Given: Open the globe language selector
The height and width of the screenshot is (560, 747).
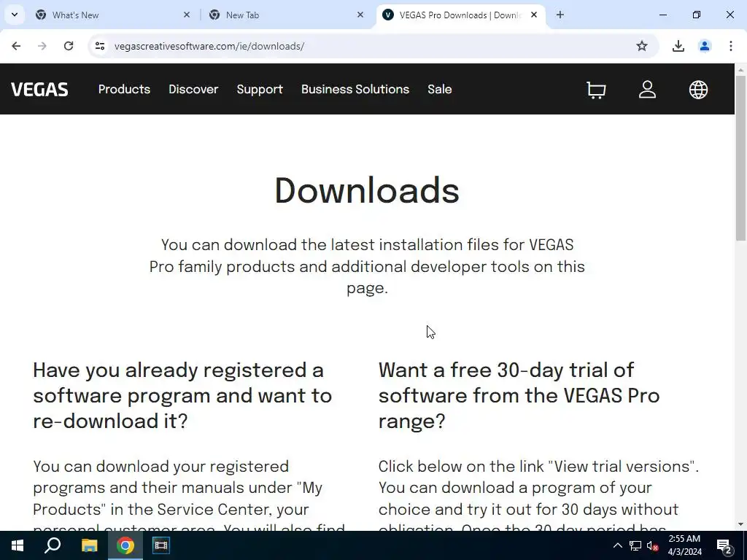Looking at the screenshot, I should [x=698, y=90].
